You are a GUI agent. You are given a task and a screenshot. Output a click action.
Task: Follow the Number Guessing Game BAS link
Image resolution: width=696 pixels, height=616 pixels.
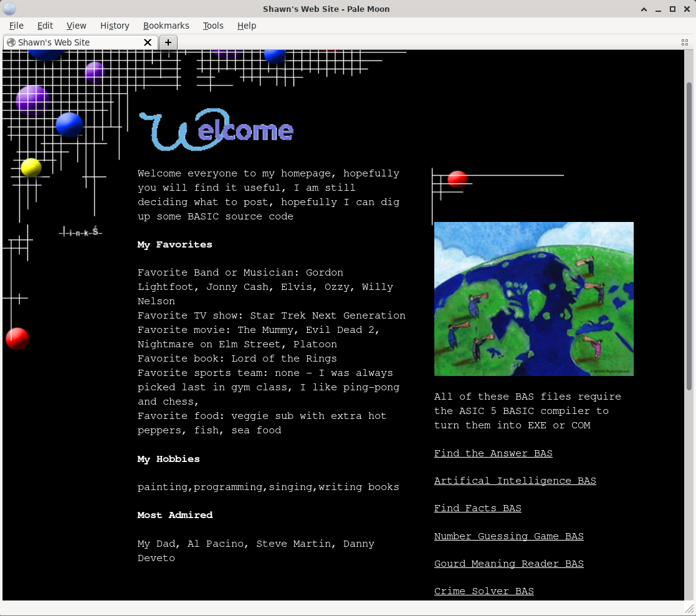(508, 536)
